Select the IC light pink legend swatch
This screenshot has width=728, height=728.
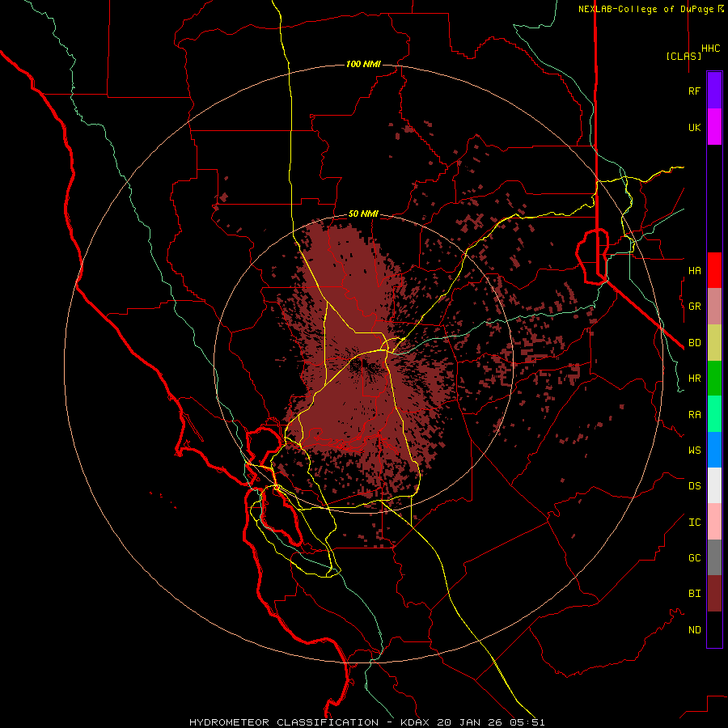tap(714, 522)
